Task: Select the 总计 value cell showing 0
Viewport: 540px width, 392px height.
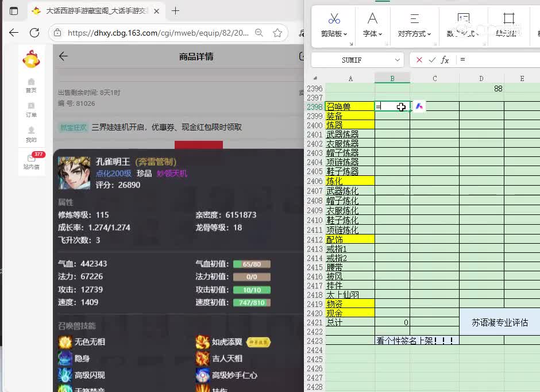Action: pos(392,322)
